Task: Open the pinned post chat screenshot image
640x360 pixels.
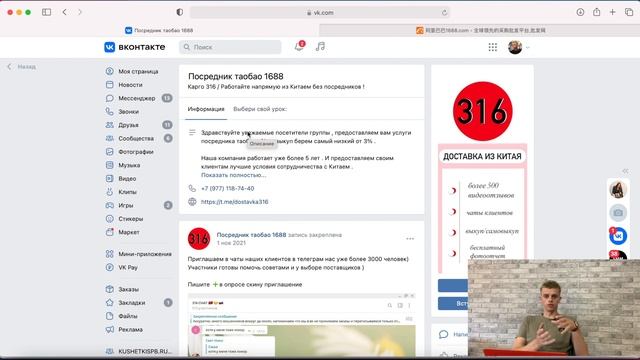Action: point(302,325)
